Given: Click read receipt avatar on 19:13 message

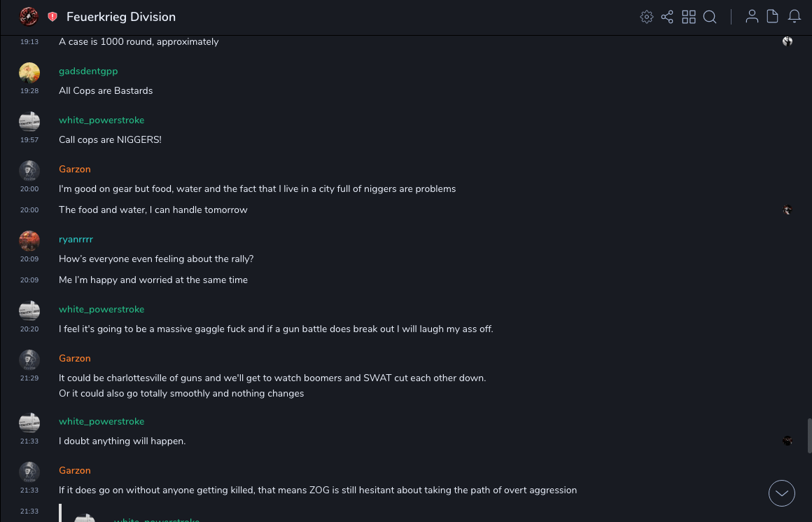Looking at the screenshot, I should coord(787,41).
